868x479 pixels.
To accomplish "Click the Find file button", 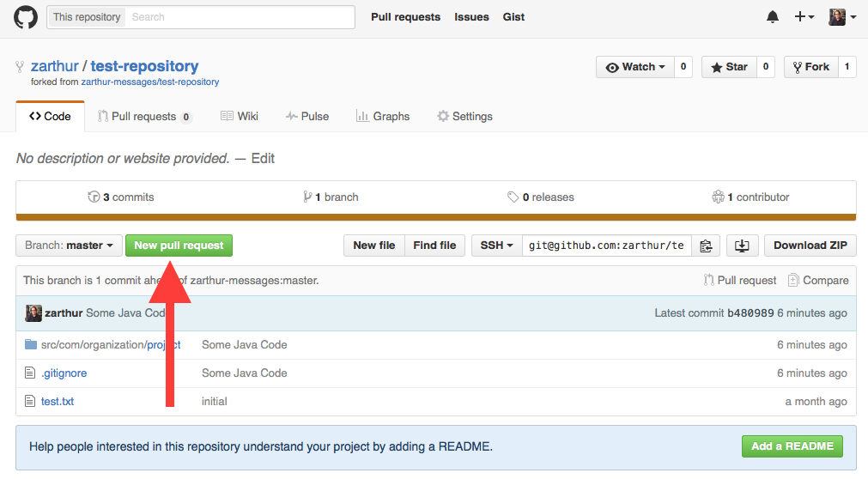I will click(x=434, y=246).
